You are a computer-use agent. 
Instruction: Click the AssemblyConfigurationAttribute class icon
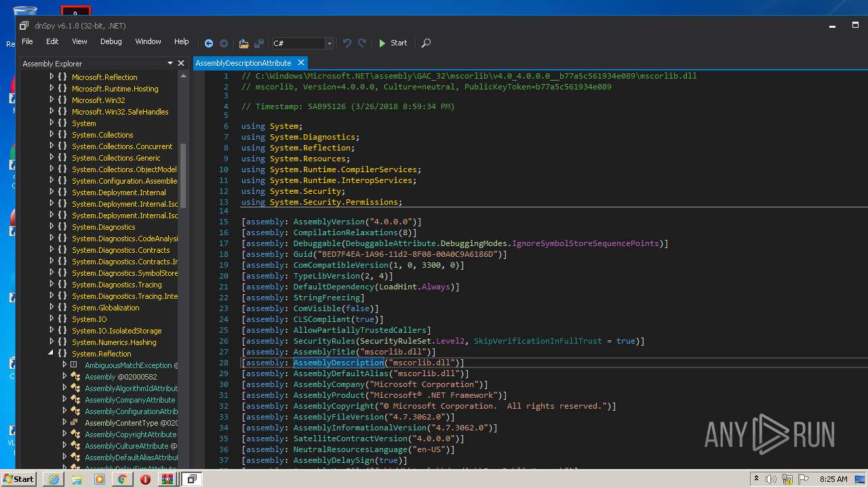click(x=75, y=411)
